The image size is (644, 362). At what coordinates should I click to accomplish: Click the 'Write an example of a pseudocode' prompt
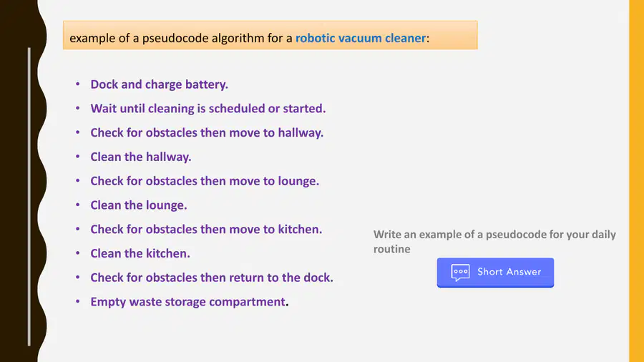494,242
